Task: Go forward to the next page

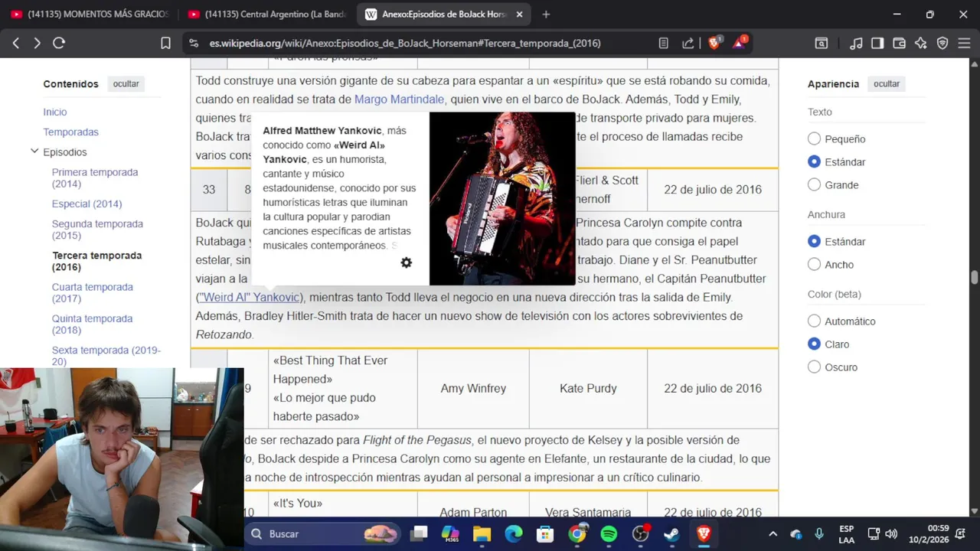Action: point(37,44)
